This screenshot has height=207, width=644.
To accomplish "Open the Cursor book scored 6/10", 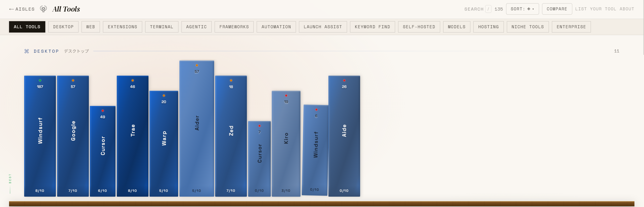I will point(103,151).
